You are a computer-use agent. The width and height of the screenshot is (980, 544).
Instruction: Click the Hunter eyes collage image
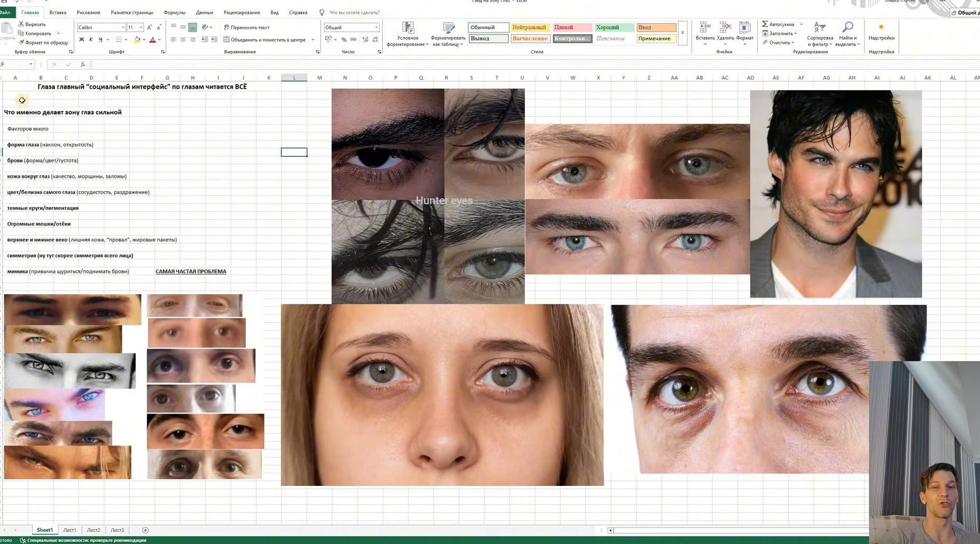[428, 196]
